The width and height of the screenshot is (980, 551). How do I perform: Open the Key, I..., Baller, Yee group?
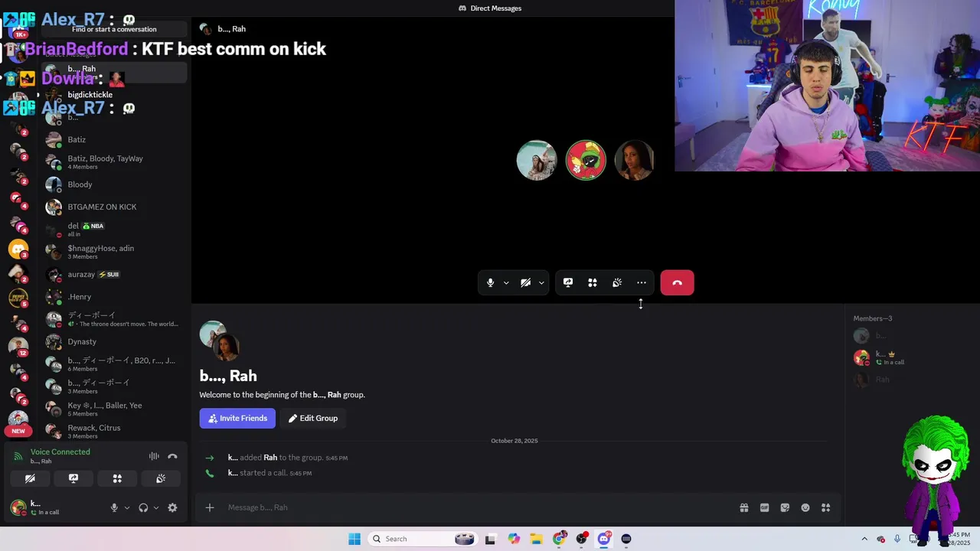click(115, 409)
